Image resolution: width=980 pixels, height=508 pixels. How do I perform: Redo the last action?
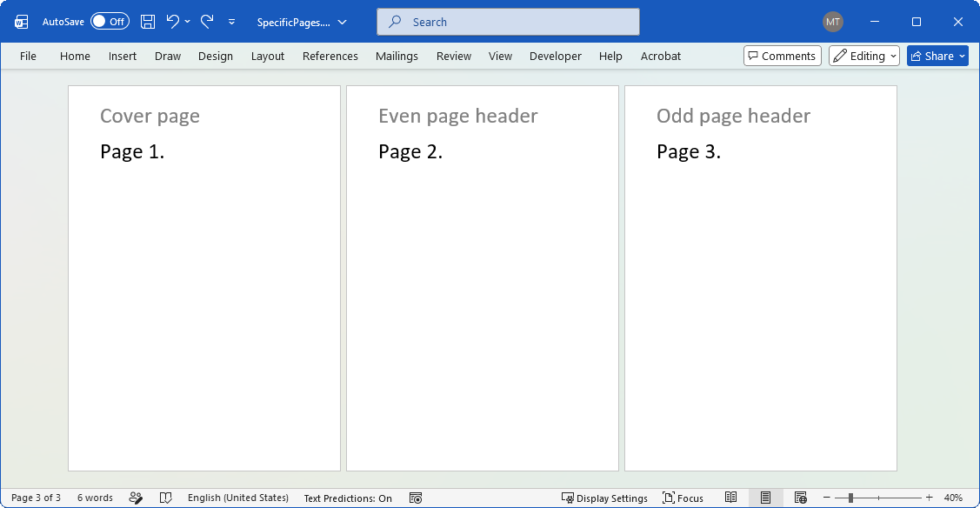click(207, 22)
